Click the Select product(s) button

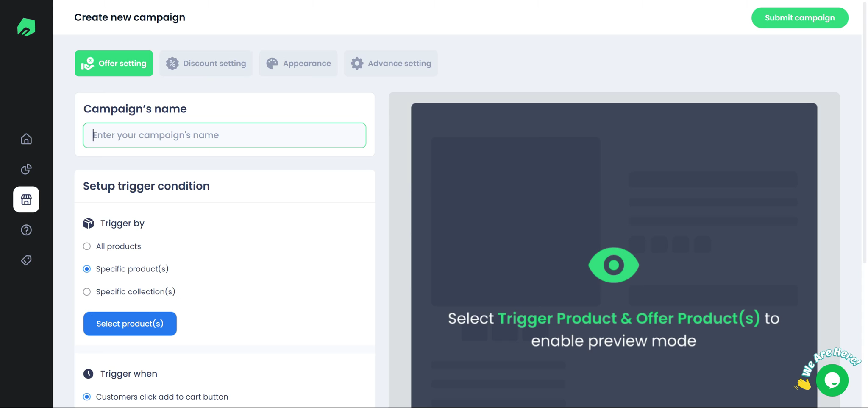pos(130,324)
